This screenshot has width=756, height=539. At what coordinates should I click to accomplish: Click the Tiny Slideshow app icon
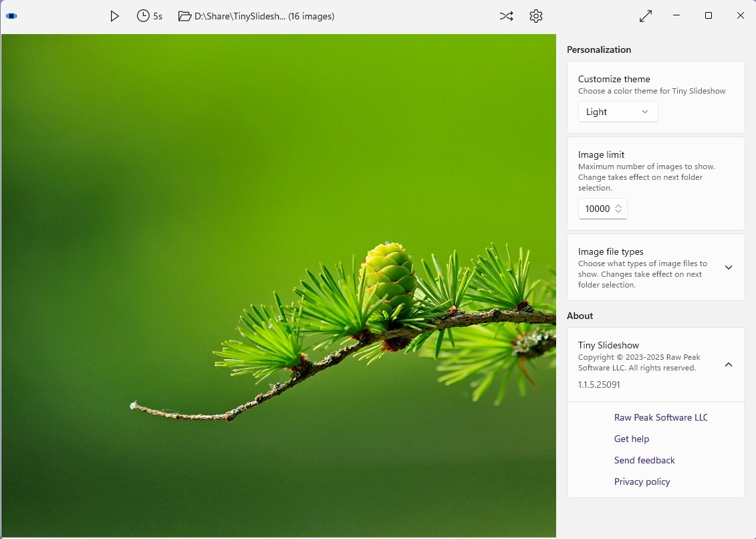tap(11, 15)
